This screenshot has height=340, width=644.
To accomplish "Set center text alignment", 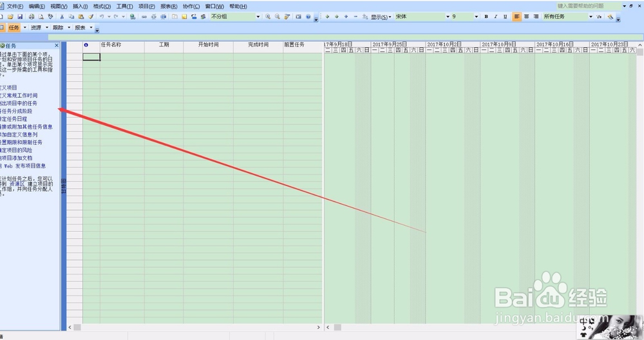I will tap(526, 17).
